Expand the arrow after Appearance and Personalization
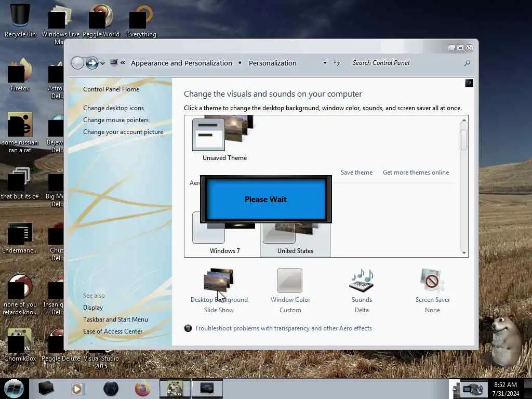Viewport: 532px width, 399px height. [x=240, y=63]
